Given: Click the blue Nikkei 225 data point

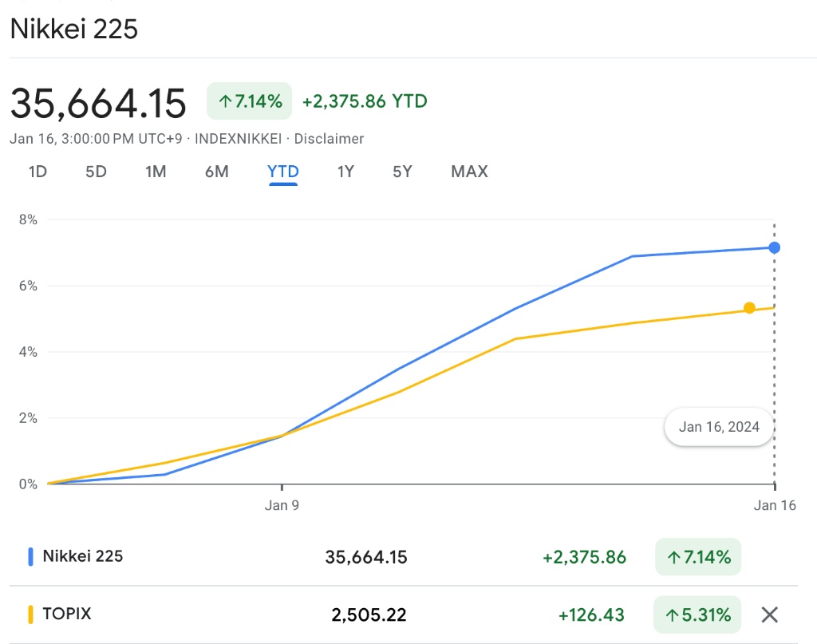Looking at the screenshot, I should tap(774, 247).
